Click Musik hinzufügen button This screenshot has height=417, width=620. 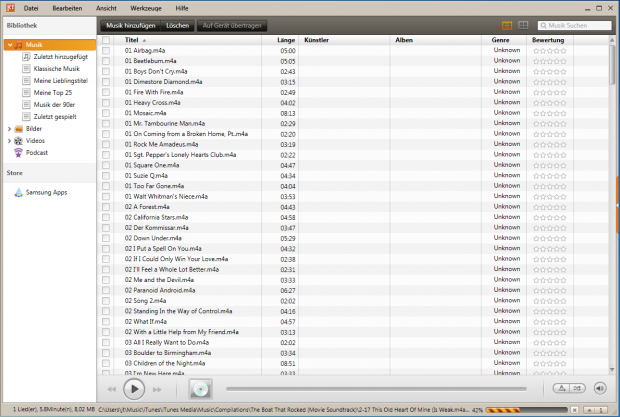tap(130, 26)
